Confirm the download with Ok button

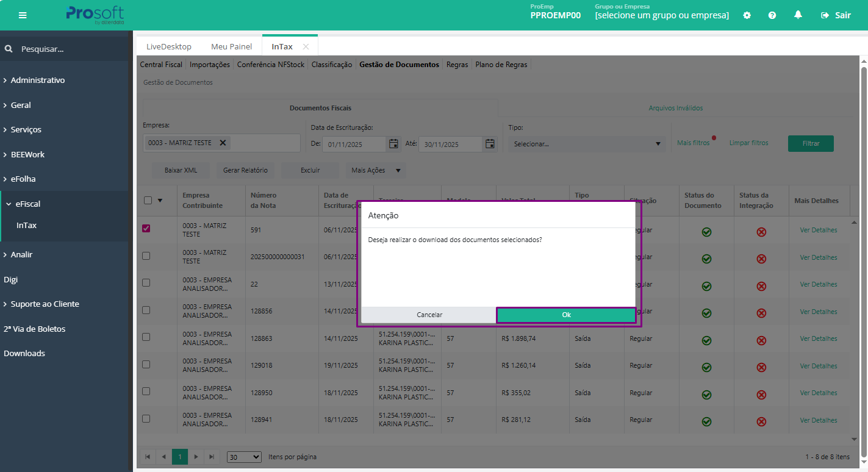[x=566, y=315]
